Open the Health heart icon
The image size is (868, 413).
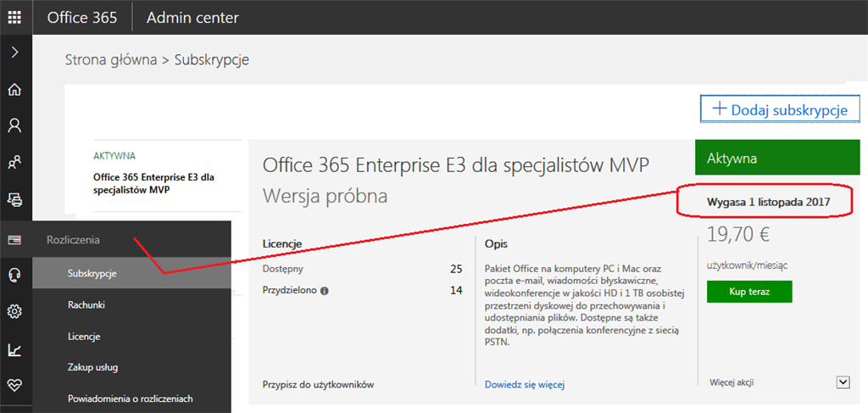tap(15, 385)
